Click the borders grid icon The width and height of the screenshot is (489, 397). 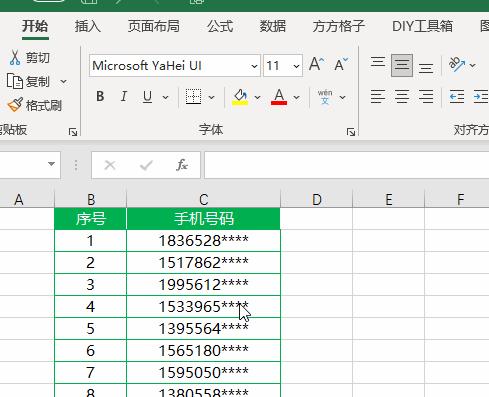pos(193,97)
